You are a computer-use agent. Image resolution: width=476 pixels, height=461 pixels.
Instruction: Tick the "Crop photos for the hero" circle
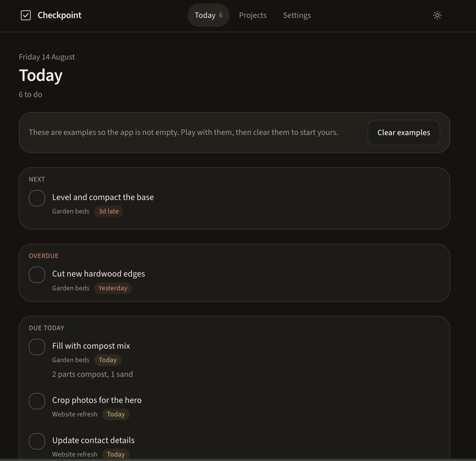pyautogui.click(x=37, y=401)
